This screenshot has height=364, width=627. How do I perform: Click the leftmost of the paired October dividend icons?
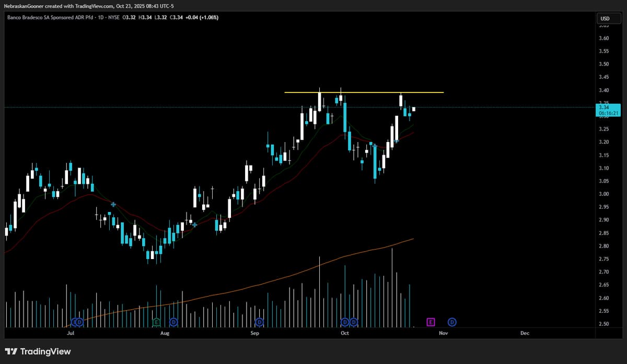coord(344,322)
